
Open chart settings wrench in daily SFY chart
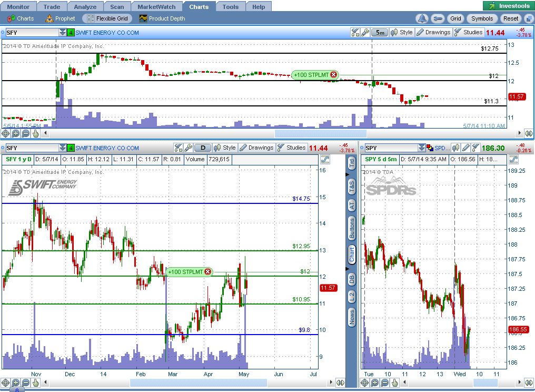(188, 148)
